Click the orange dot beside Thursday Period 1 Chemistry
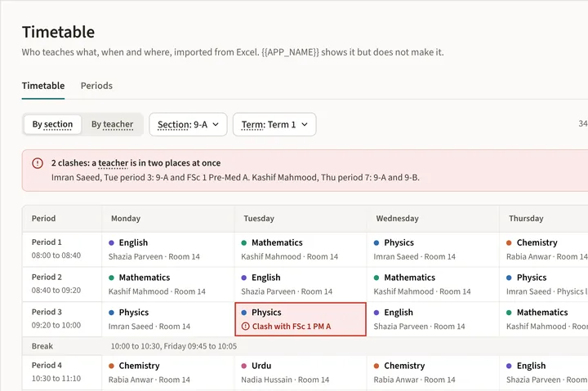This screenshot has width=588, height=391. pyautogui.click(x=509, y=243)
